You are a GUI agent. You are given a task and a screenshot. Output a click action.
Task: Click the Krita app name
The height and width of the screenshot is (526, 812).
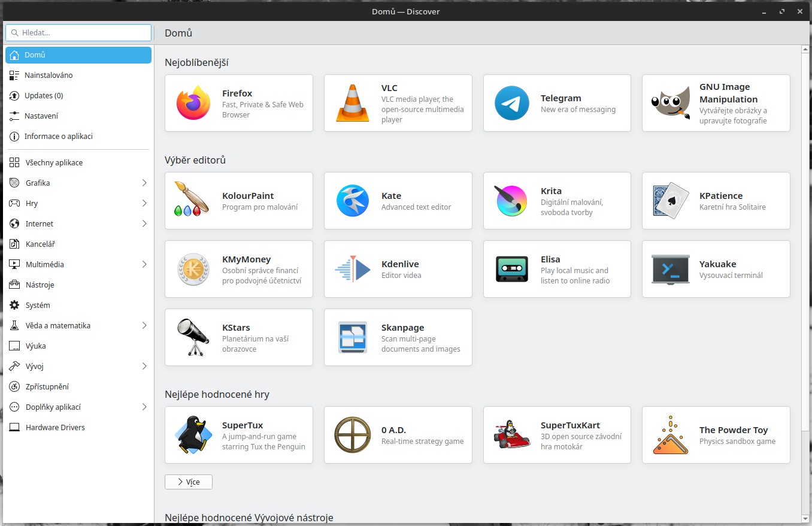point(551,191)
